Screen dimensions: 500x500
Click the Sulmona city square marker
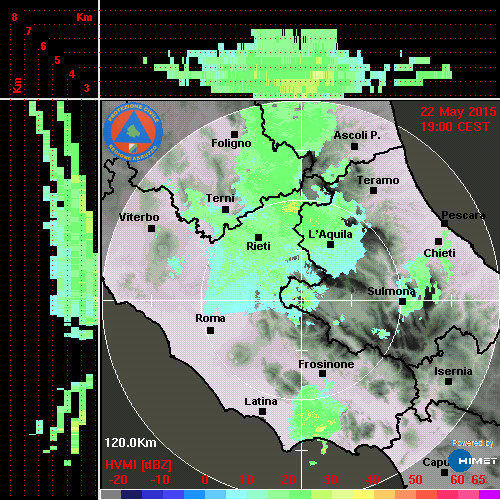(403, 301)
